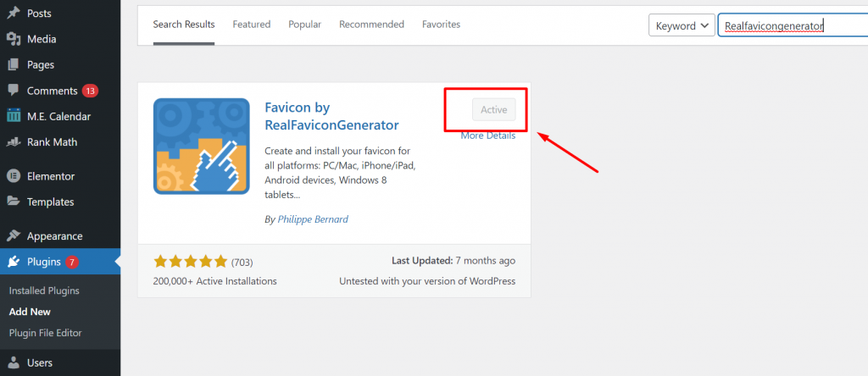Open the Media library icon

click(14, 39)
